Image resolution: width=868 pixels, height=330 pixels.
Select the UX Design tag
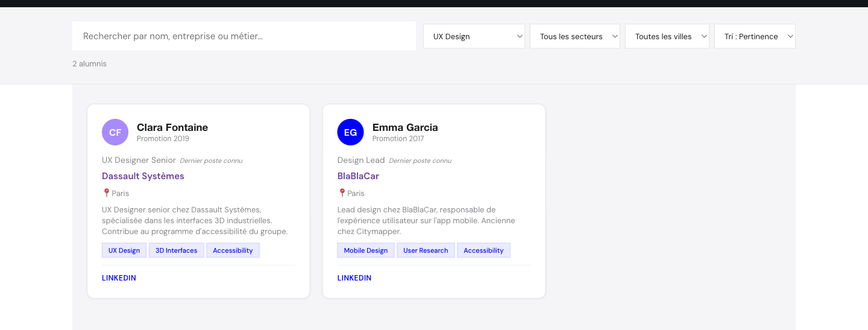point(124,250)
